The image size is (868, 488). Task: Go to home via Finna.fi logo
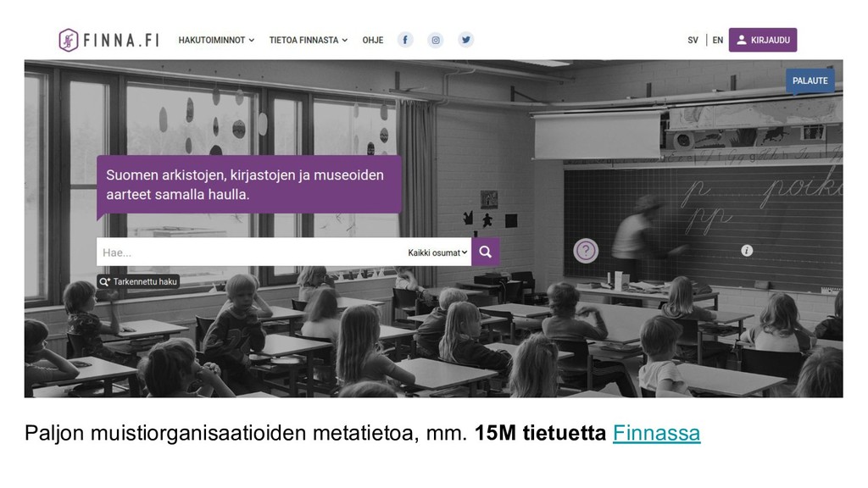point(109,40)
